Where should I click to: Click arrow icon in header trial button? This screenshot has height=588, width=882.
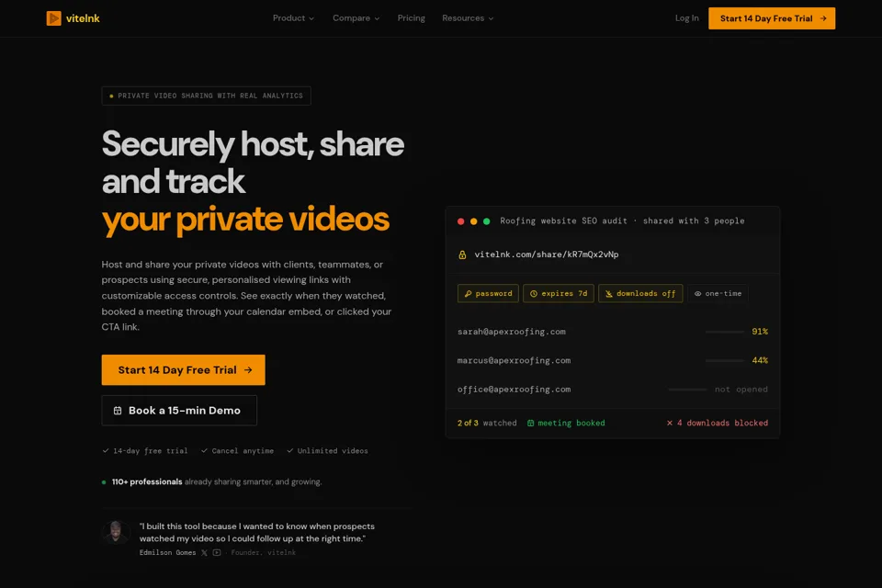click(x=823, y=18)
